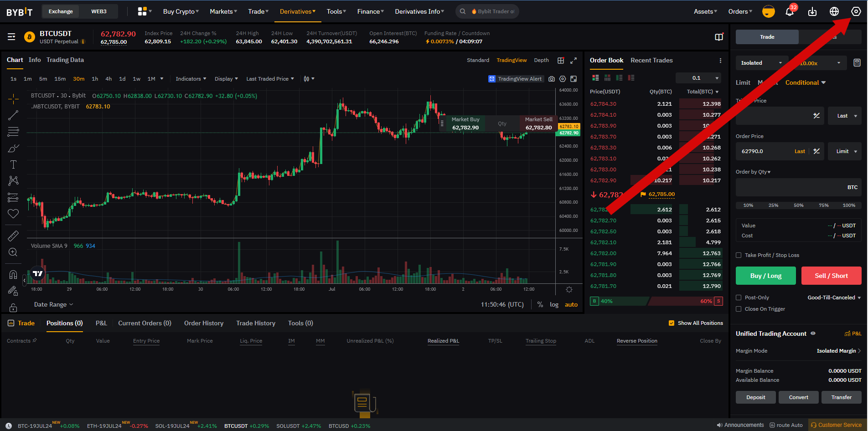Screen dimensions: 868x431
Task: Click the Transfer button
Action: click(842, 397)
